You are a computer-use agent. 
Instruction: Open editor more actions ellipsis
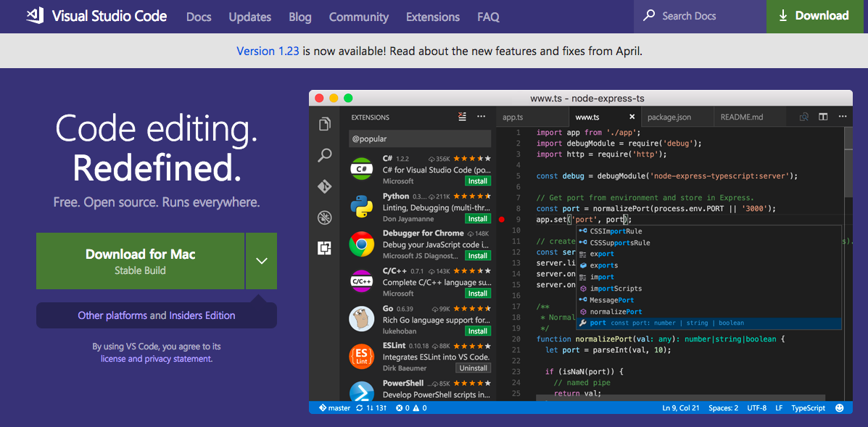[843, 117]
